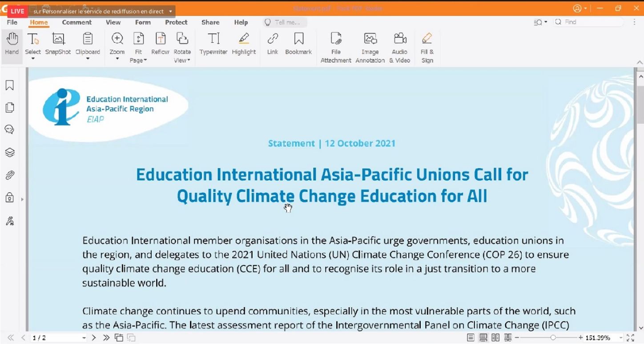Switch to the View tab
644x344 pixels.
tap(113, 22)
